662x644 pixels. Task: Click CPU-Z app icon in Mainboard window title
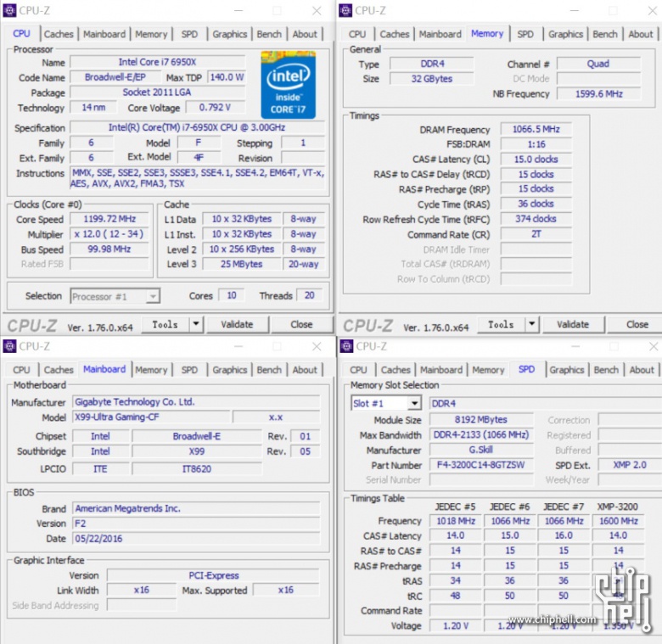(x=9, y=346)
